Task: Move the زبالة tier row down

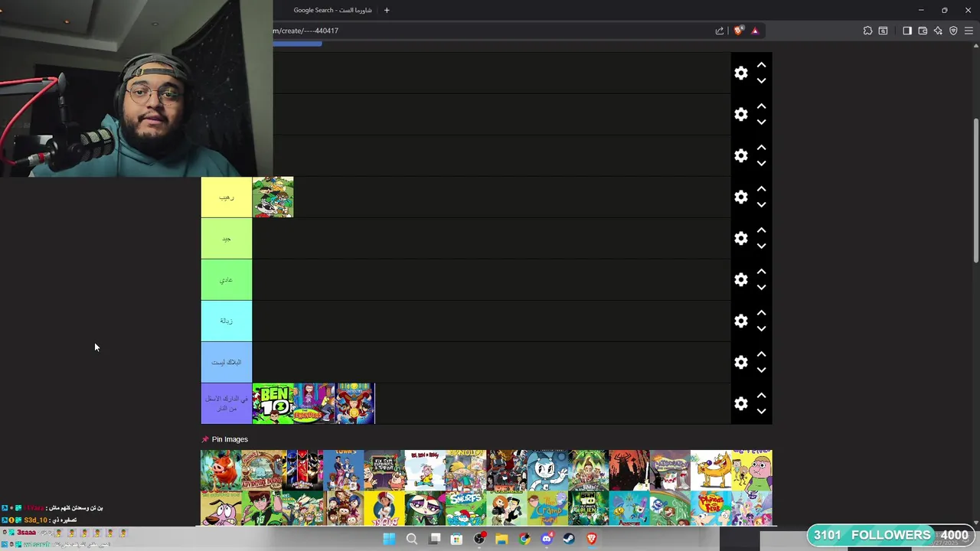Action: (761, 328)
